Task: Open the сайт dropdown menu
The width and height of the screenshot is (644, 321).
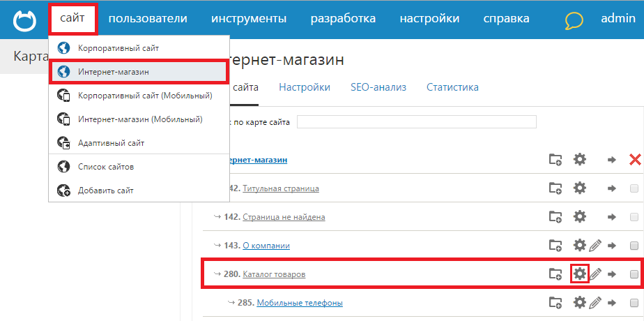Action: point(73,19)
